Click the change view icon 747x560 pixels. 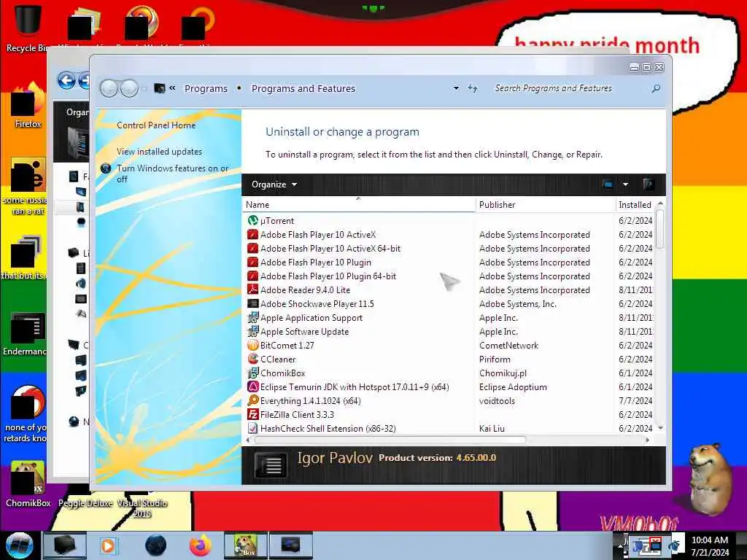click(x=608, y=184)
